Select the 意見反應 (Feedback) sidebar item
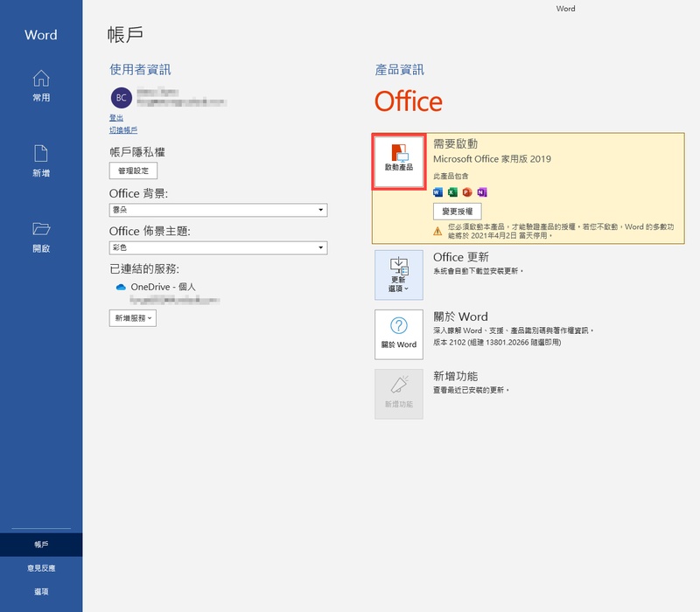 pyautogui.click(x=41, y=568)
